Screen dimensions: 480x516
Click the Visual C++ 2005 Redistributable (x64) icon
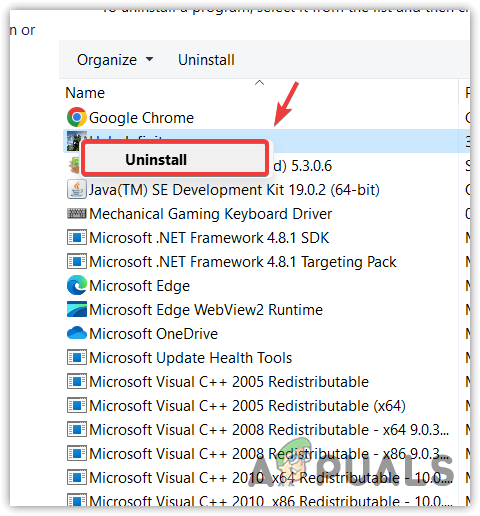77,405
